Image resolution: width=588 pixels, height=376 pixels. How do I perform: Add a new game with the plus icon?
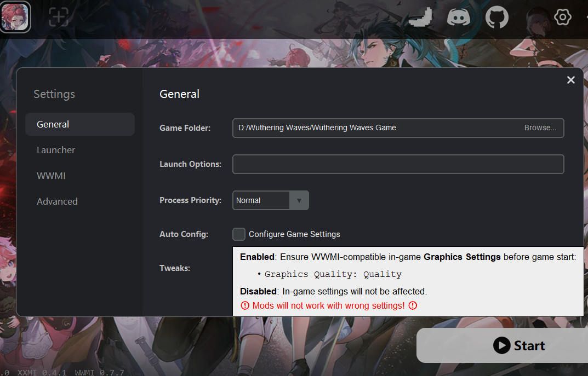tap(58, 17)
